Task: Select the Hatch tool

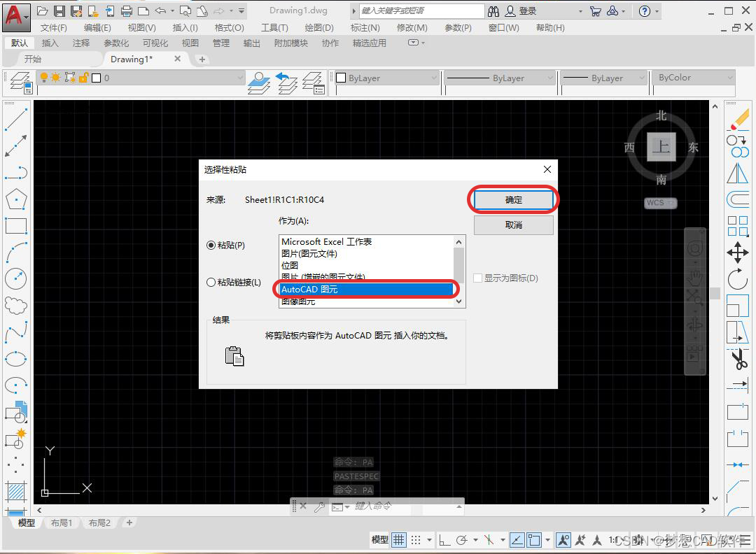Action: coord(16,491)
